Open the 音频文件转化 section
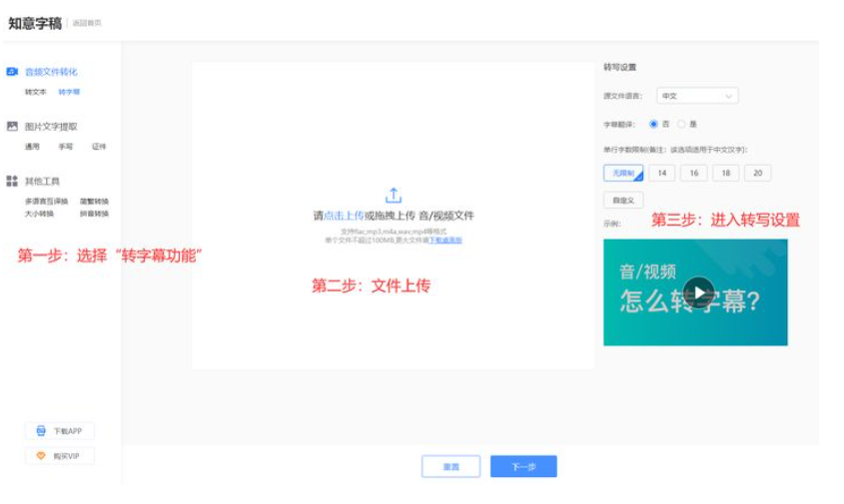This screenshot has width=844, height=504. [51, 72]
